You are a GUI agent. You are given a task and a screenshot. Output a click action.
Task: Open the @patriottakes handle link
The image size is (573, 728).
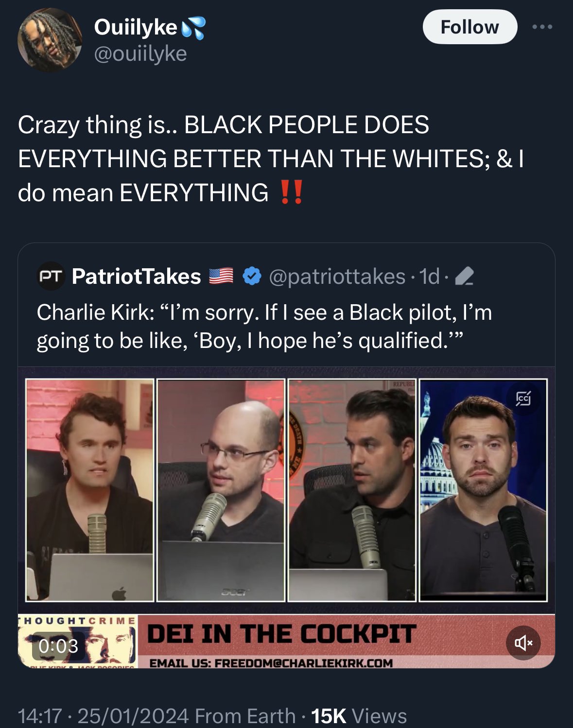click(x=337, y=276)
